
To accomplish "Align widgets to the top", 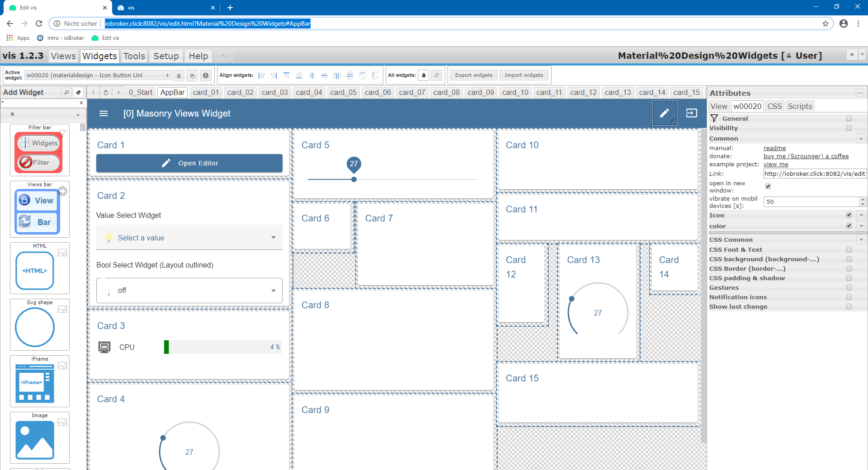I will tap(287, 75).
